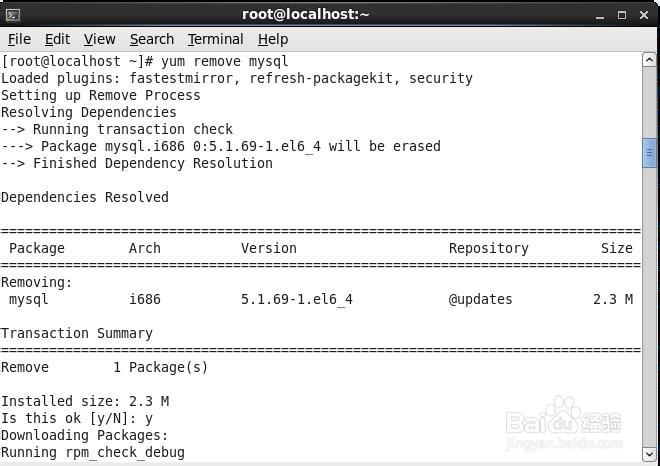
Task: Click the 'Running rpm_check_debug' output line
Action: [93, 453]
